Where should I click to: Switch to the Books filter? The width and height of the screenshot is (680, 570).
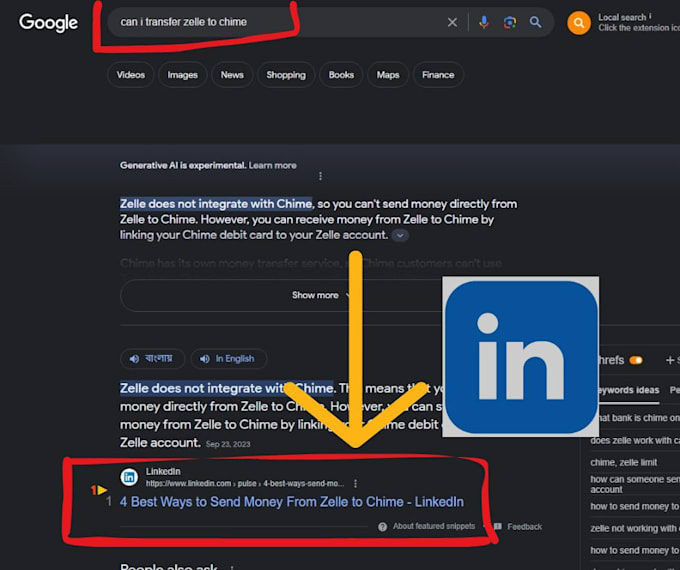[341, 75]
